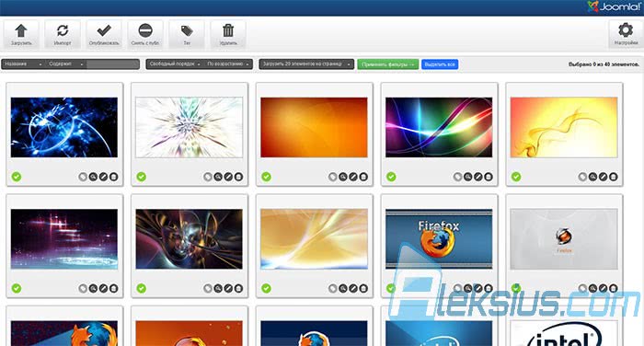Click trash icon on white starburst card
Viewport: 644px width, 346px height.
[238, 177]
